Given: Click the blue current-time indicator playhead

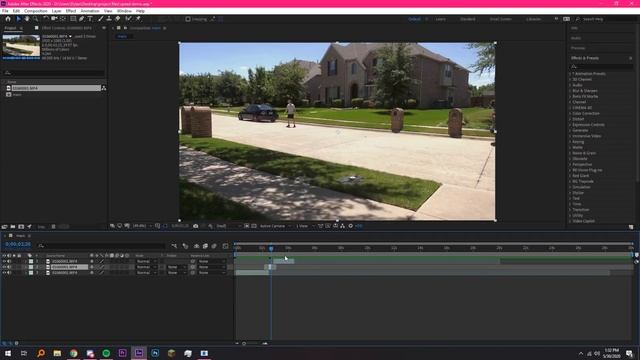Looking at the screenshot, I should pos(271,248).
